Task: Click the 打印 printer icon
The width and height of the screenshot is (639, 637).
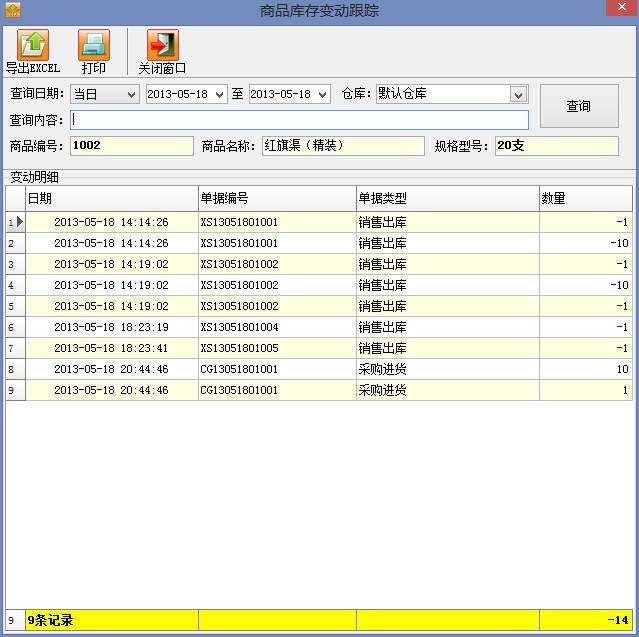Action: tap(94, 45)
